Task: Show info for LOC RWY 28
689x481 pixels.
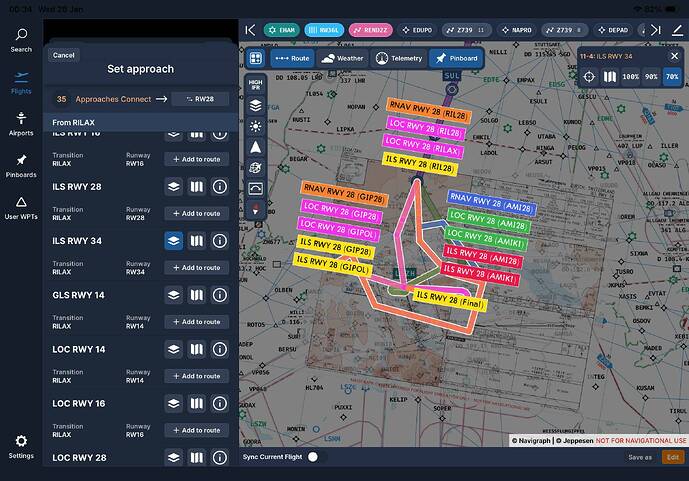Action: (x=220, y=458)
